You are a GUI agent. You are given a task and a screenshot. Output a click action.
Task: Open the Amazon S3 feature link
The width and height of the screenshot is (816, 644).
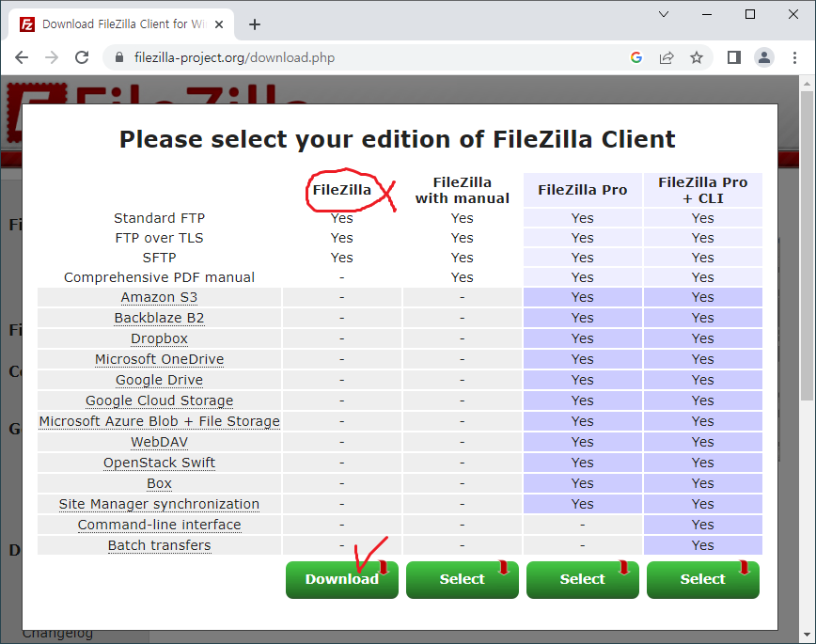click(x=159, y=297)
